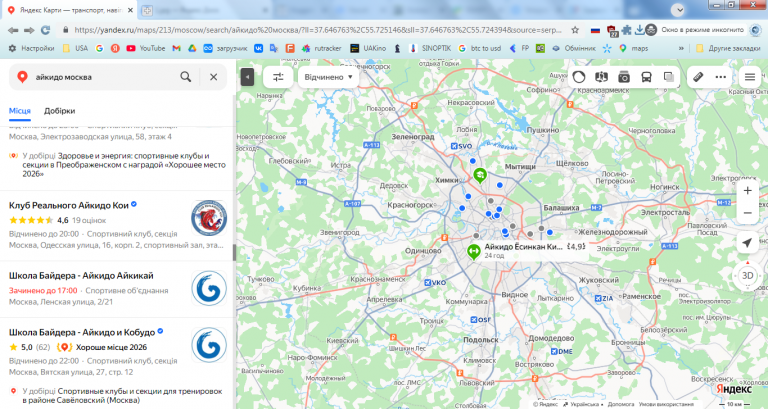This screenshot has width=768, height=409.
Task: Open the 'Обмінник' bookmark
Action: pos(574,48)
